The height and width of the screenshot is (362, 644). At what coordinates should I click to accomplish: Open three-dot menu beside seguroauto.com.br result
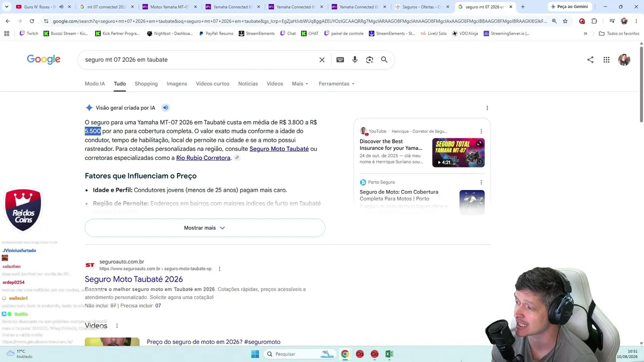[x=219, y=269]
